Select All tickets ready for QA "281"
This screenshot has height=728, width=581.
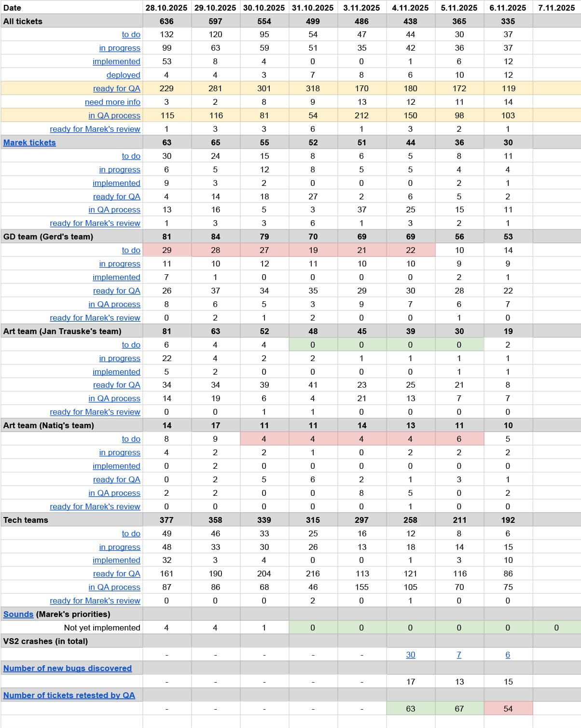[216, 88]
